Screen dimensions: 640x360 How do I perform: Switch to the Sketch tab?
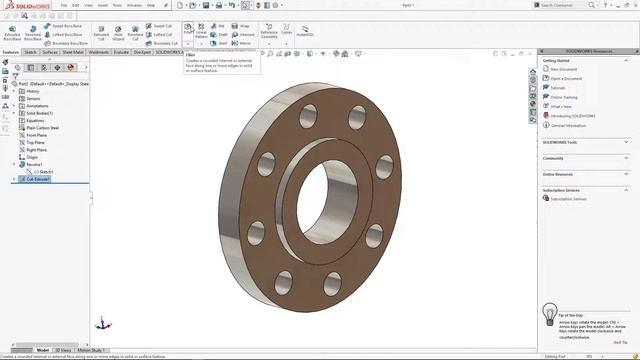point(30,52)
